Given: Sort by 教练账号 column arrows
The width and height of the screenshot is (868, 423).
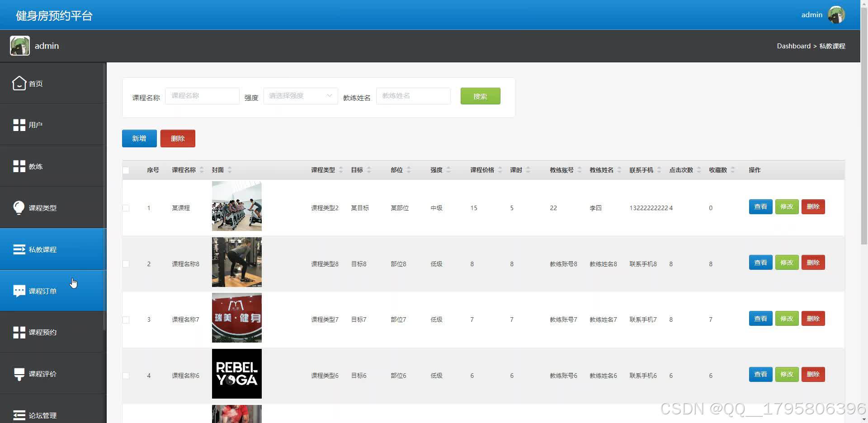Looking at the screenshot, I should (580, 170).
